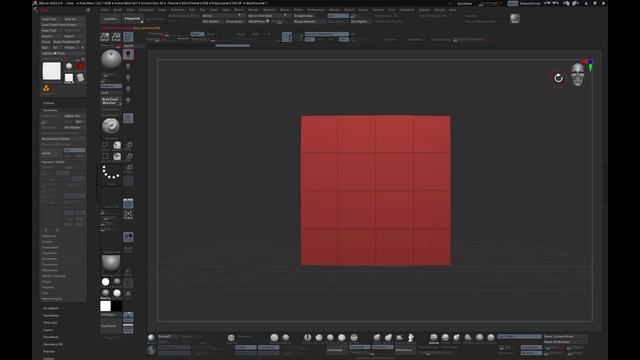The image size is (640, 360).
Task: Open the ZAppLink tab
Action: (x=132, y=19)
